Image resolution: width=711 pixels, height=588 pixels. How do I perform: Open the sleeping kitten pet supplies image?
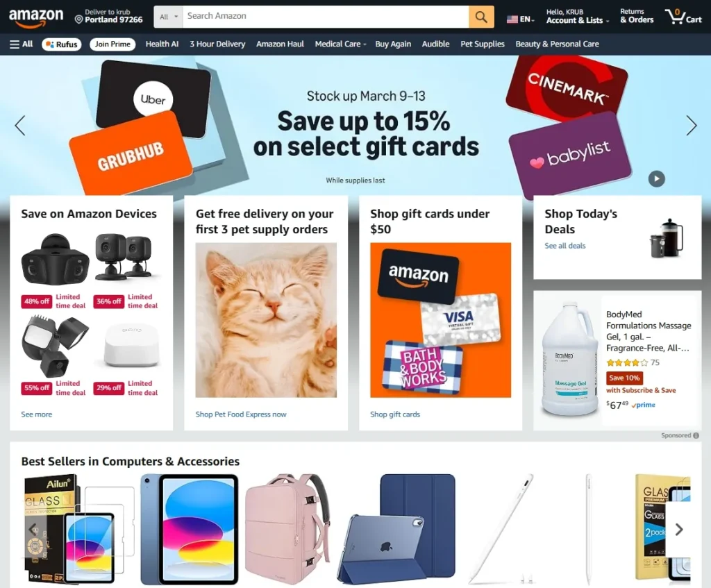266,320
